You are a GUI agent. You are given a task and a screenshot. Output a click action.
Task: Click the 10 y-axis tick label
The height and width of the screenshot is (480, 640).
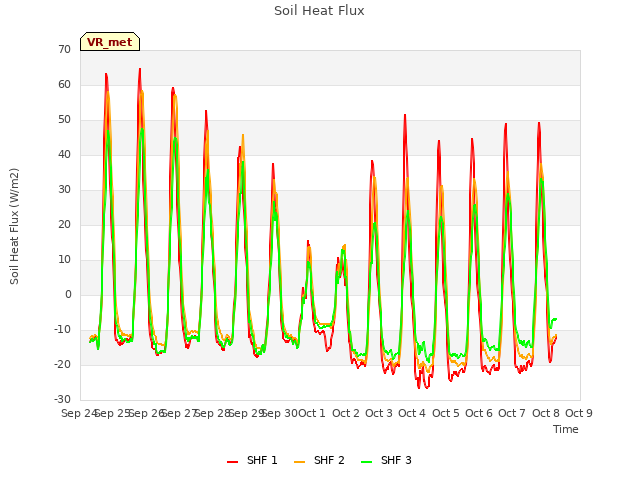(64, 260)
